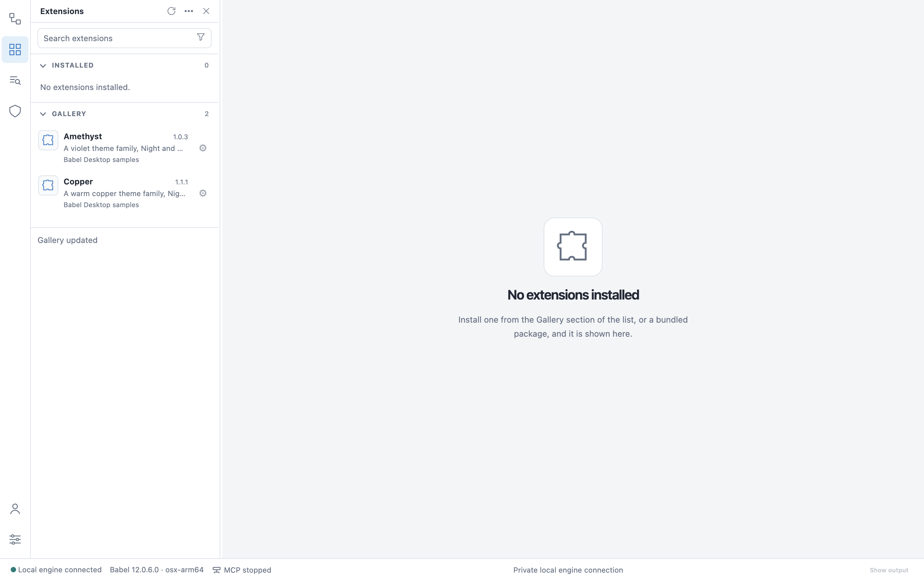Viewport: 924px width, 581px height.
Task: Click the No extensions installed. list message
Action: point(85,87)
